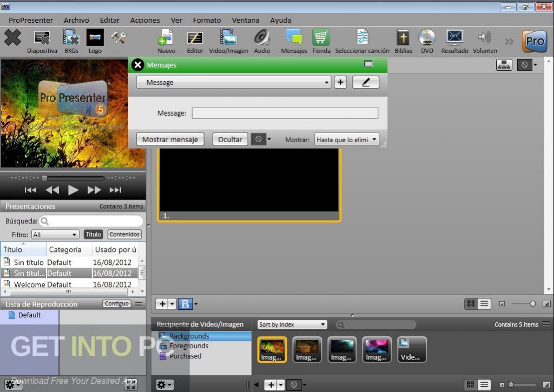554x392 pixels.
Task: Open the Formato menu
Action: [207, 20]
